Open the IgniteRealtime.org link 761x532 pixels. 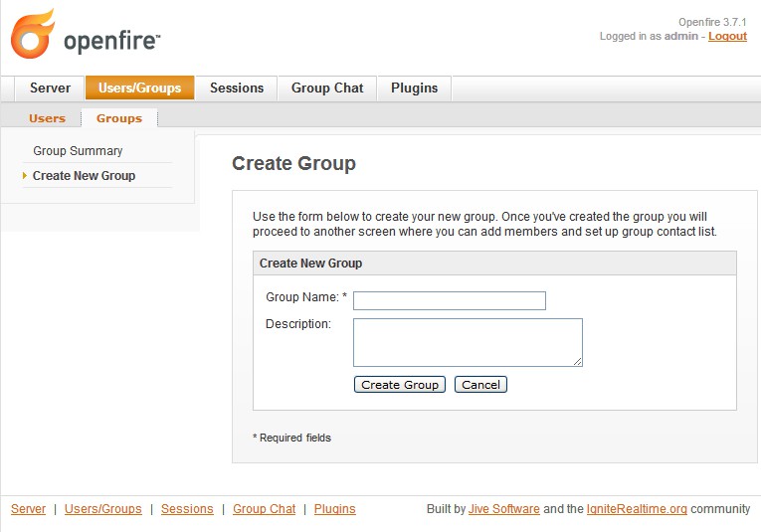(637, 509)
